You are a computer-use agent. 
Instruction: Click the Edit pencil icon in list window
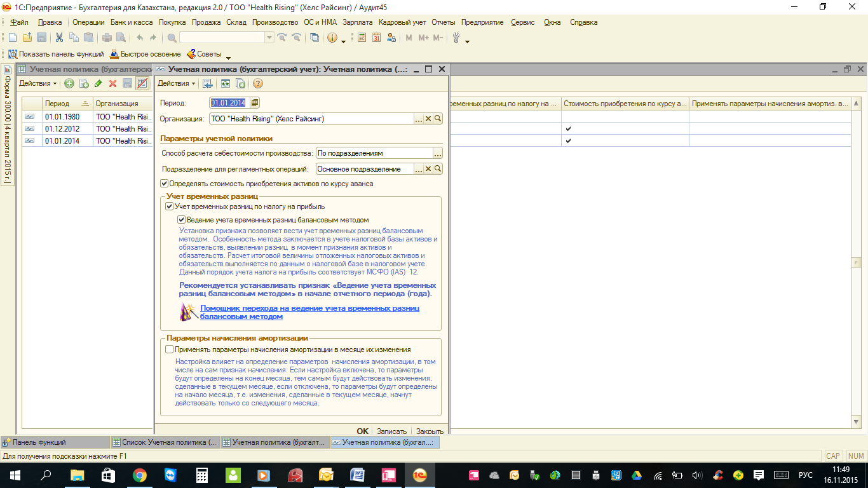(98, 83)
